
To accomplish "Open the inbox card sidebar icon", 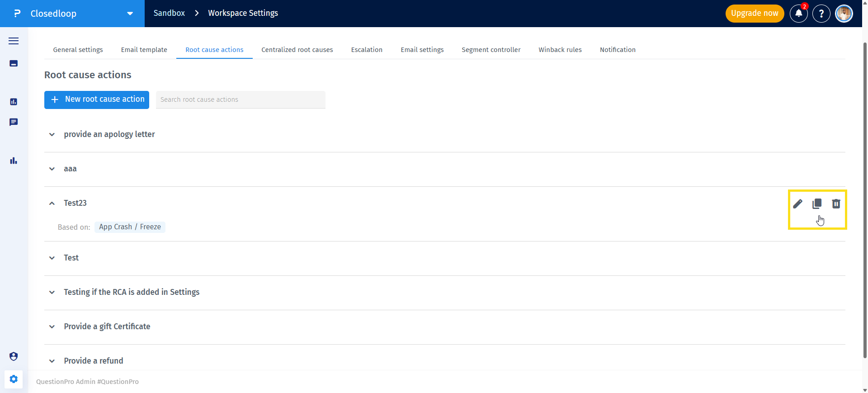I will (14, 63).
